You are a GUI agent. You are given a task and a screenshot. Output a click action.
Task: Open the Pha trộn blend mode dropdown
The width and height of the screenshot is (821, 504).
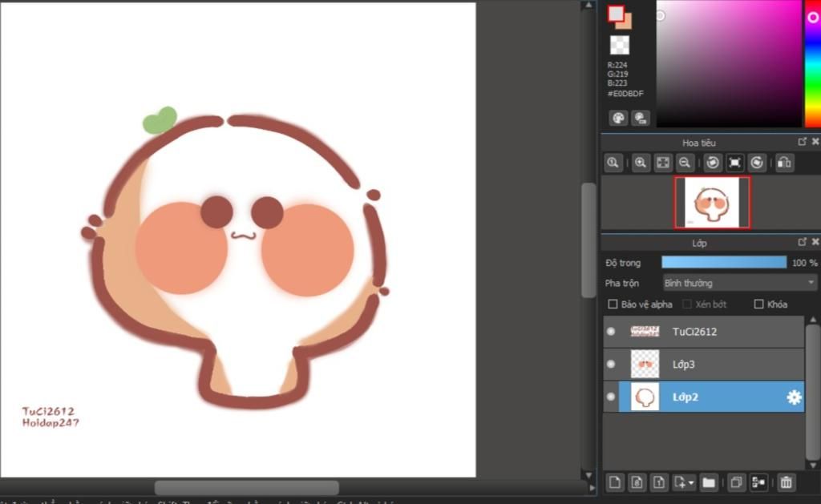(739, 283)
